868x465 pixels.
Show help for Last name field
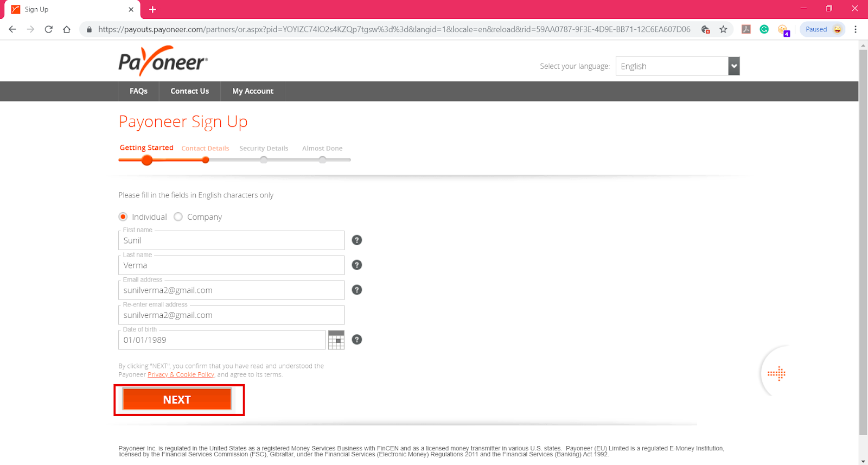coord(357,265)
